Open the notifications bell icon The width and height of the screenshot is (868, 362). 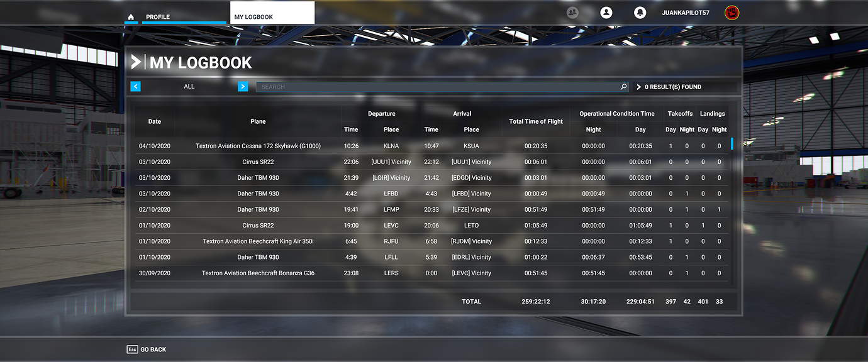point(640,12)
